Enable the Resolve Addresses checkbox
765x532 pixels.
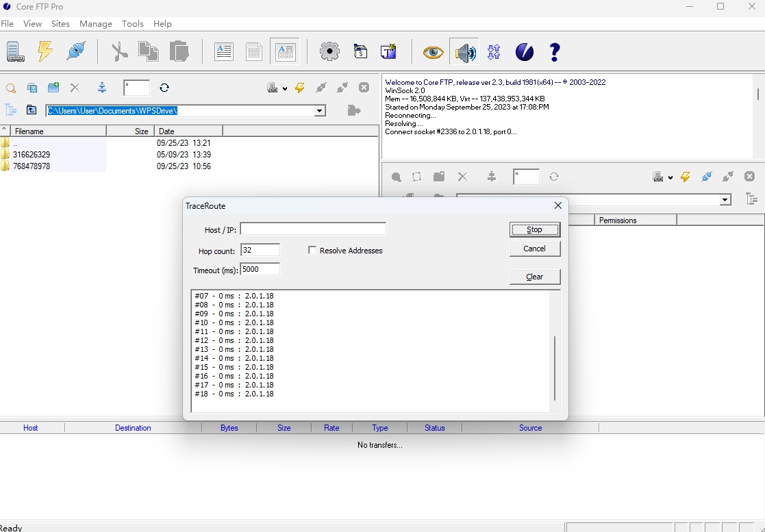(x=312, y=250)
